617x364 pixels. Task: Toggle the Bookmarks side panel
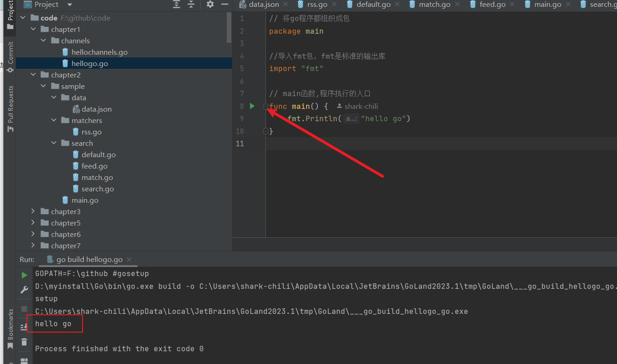tap(10, 328)
